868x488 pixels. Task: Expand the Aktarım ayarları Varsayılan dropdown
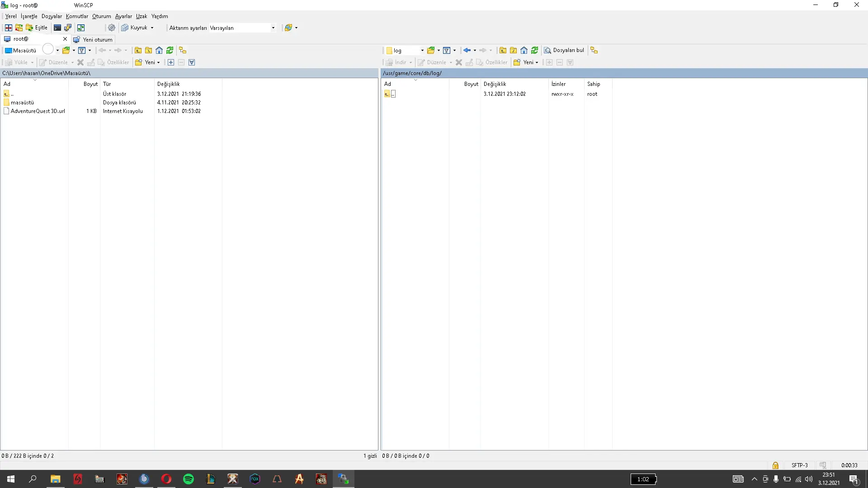tap(273, 28)
